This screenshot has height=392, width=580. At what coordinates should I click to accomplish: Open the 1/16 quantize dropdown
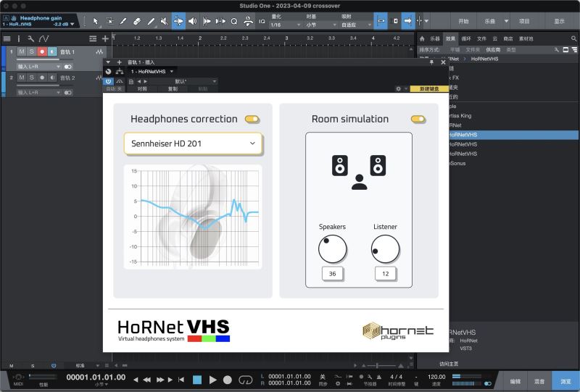(285, 25)
